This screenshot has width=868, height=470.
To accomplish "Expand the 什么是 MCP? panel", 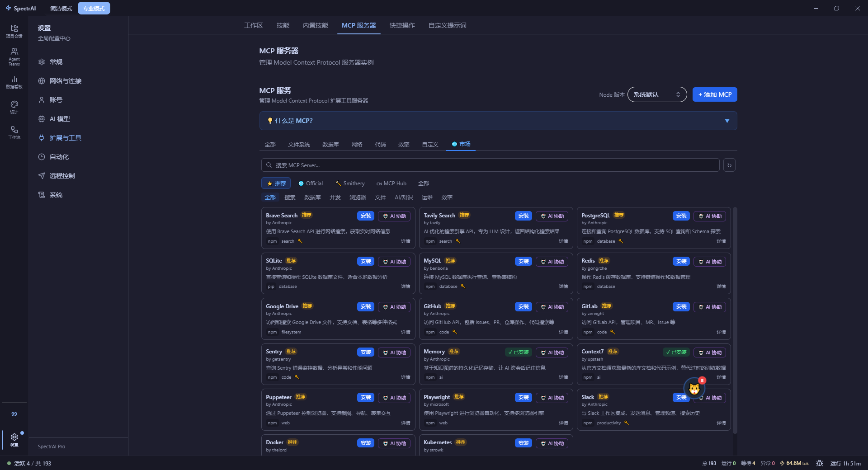I will (498, 121).
